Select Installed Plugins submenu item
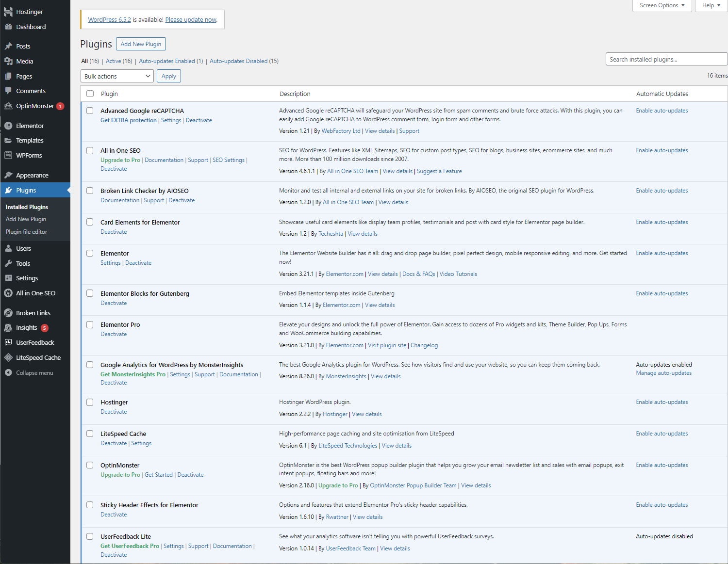728x564 pixels. [x=27, y=207]
